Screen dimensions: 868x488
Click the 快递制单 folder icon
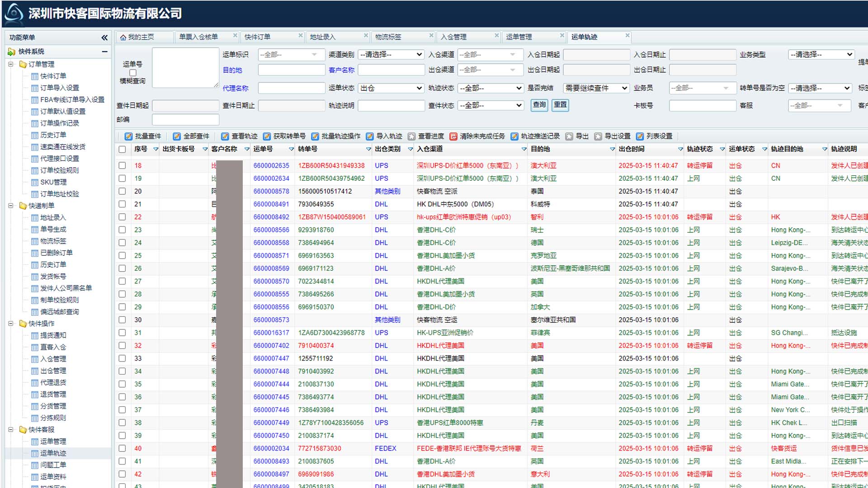point(23,206)
